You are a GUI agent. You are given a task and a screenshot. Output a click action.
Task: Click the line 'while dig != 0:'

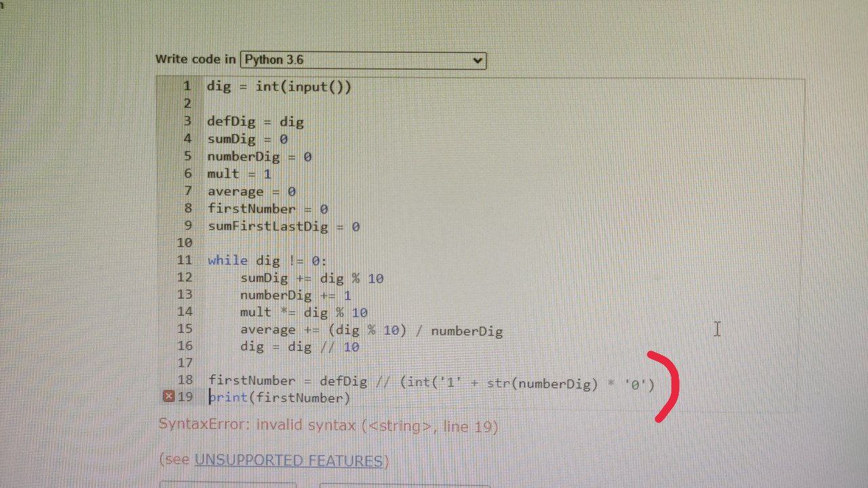point(267,260)
